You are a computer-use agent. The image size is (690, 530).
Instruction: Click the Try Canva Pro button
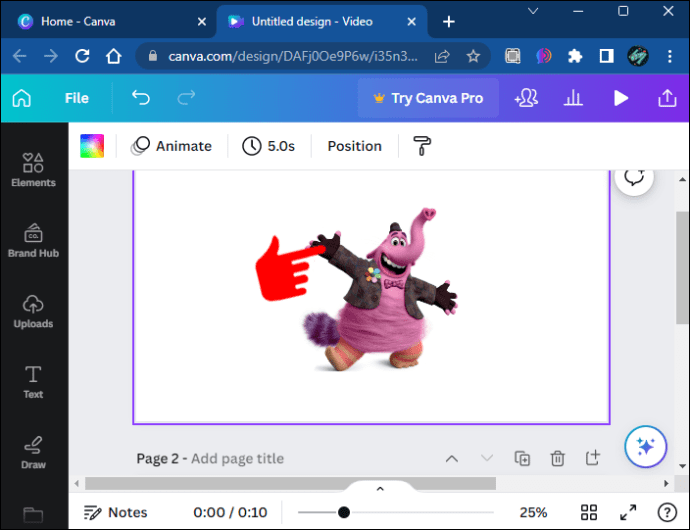tap(428, 98)
